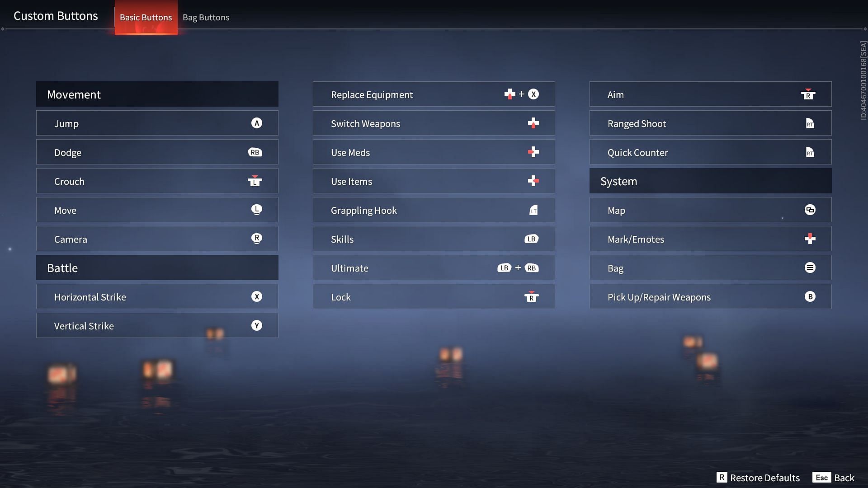Toggle the Crouch control binding
The image size is (868, 488).
157,181
